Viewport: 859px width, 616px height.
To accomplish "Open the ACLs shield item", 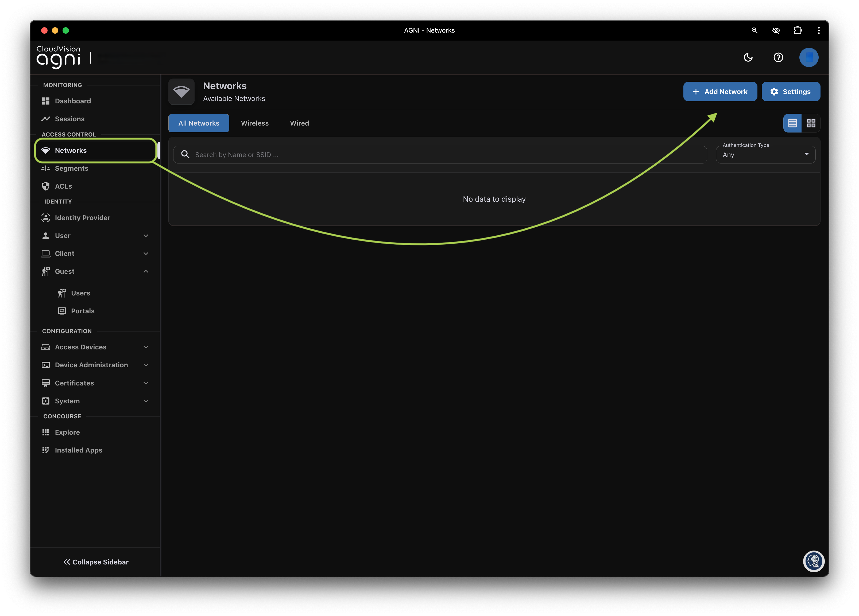I will 63,186.
